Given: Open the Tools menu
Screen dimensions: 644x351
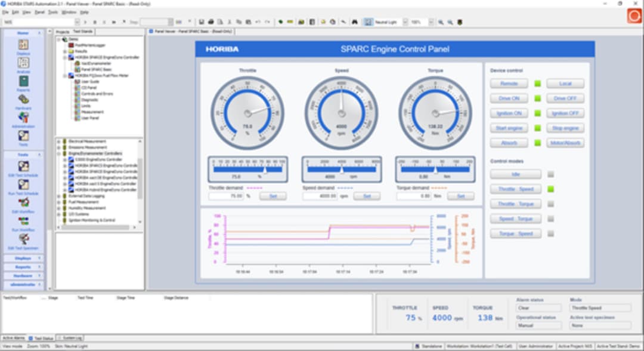Looking at the screenshot, I should (53, 13).
